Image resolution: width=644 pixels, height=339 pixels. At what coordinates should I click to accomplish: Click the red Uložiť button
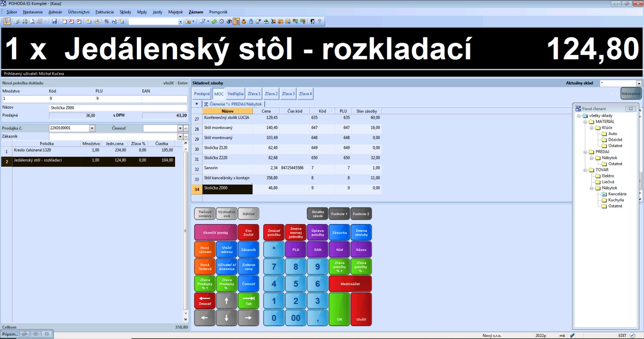[361, 309]
